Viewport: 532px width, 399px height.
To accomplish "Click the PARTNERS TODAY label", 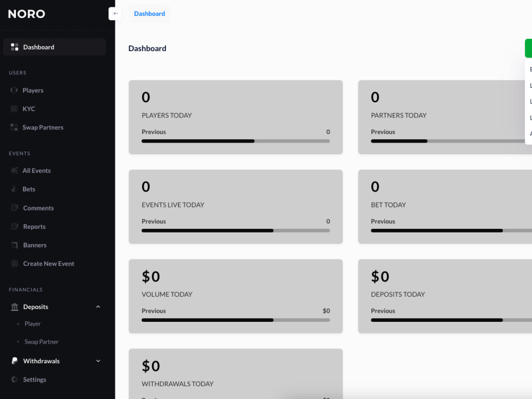I will coord(398,115).
